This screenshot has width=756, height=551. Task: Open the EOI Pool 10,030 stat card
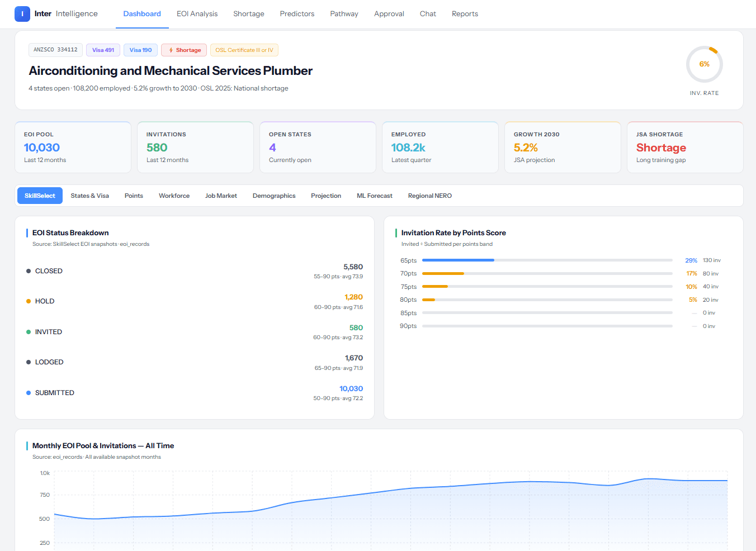(73, 148)
